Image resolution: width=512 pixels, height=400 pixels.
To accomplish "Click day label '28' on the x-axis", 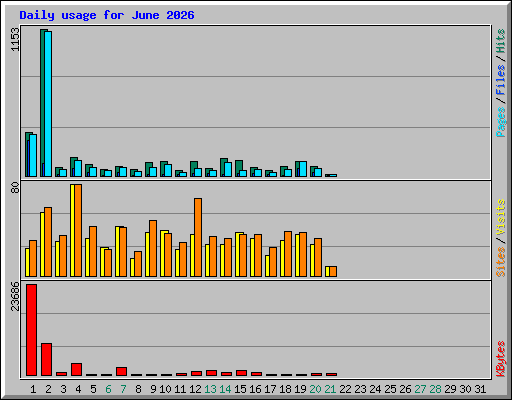I will pyautogui.click(x=435, y=389).
